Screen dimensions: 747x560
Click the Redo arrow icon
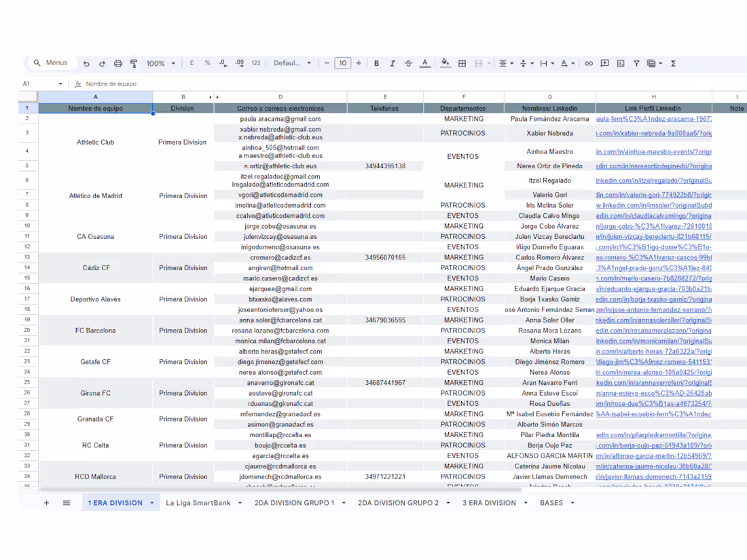pos(102,63)
